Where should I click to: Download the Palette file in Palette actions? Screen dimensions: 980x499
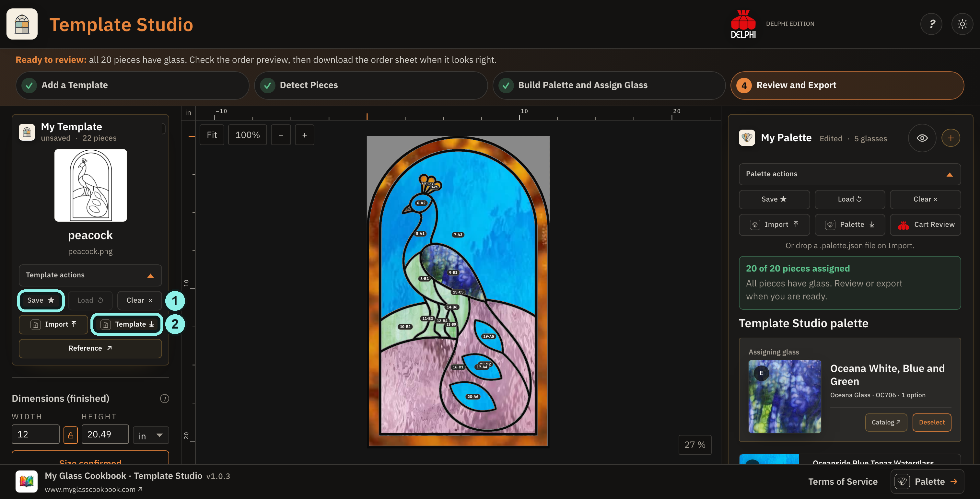(849, 225)
